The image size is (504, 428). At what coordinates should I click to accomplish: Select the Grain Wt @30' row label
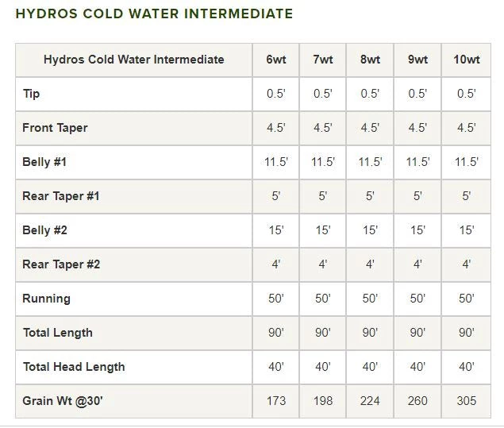click(x=63, y=401)
